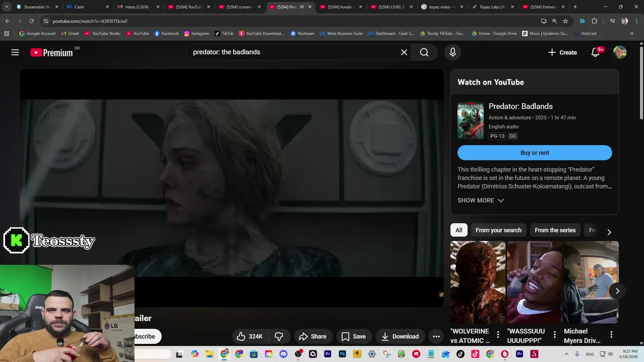Viewport: 644px width, 362px height.
Task: Open YouTube notifications bell
Action: point(596,52)
